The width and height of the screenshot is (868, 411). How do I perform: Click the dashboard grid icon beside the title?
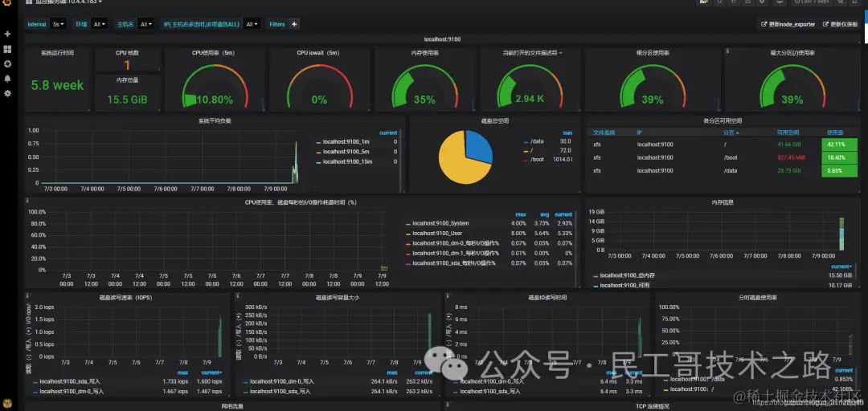[31, 2]
